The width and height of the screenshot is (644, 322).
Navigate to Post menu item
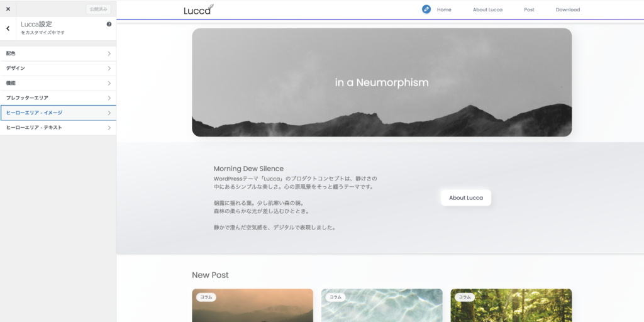529,9
